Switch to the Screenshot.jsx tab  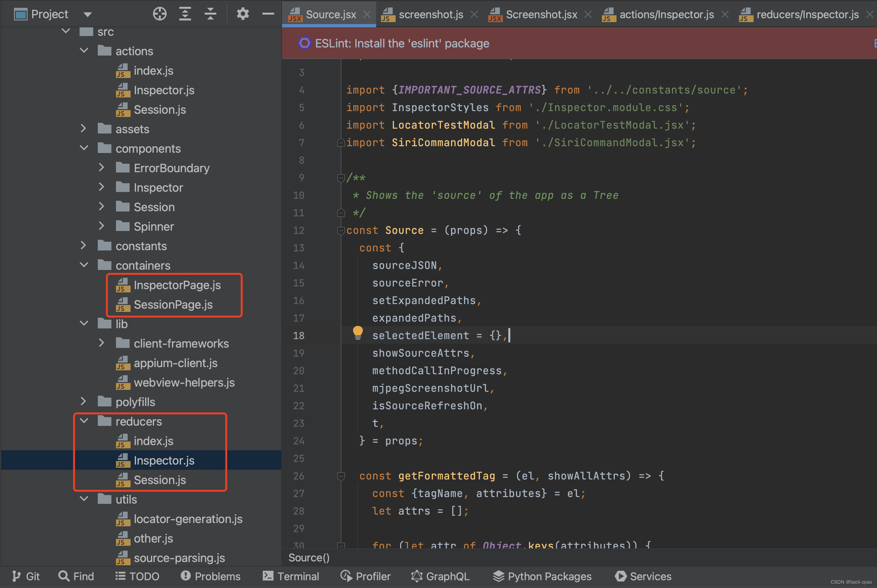[x=541, y=15]
